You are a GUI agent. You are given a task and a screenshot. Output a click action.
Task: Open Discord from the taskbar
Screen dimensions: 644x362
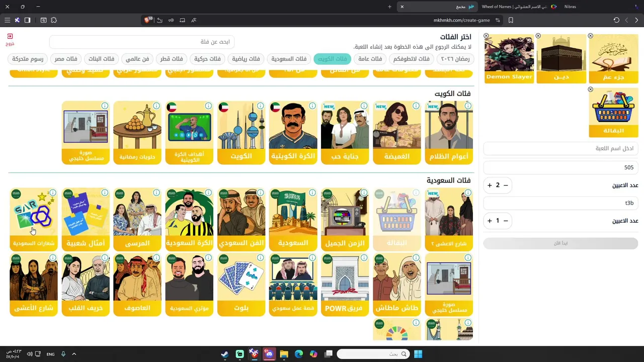coord(269,354)
